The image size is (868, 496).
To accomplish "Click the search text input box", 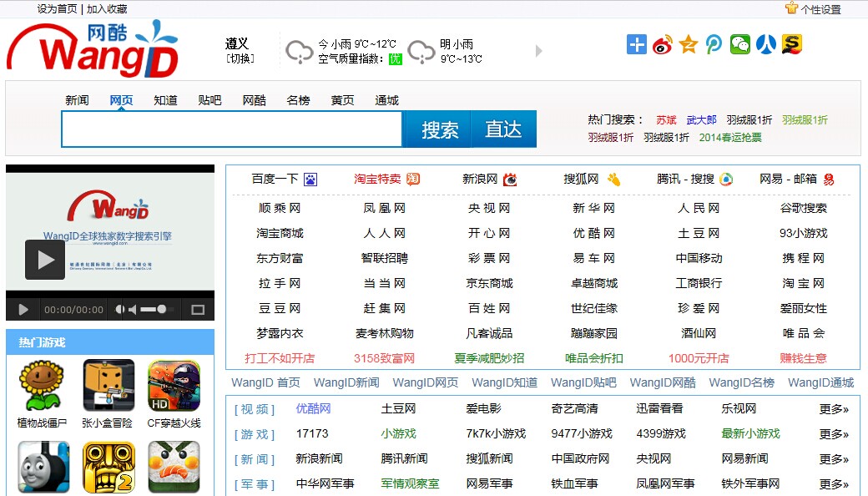I will click(x=232, y=129).
